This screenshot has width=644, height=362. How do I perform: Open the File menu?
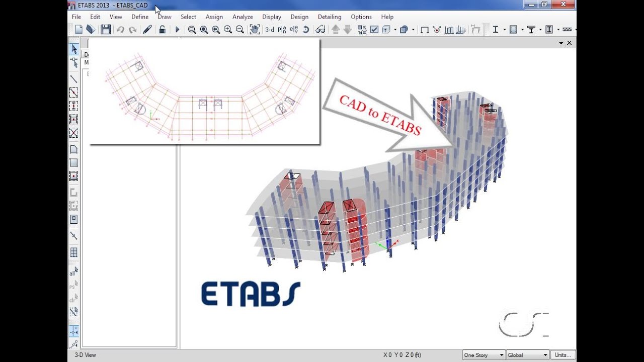pyautogui.click(x=76, y=17)
